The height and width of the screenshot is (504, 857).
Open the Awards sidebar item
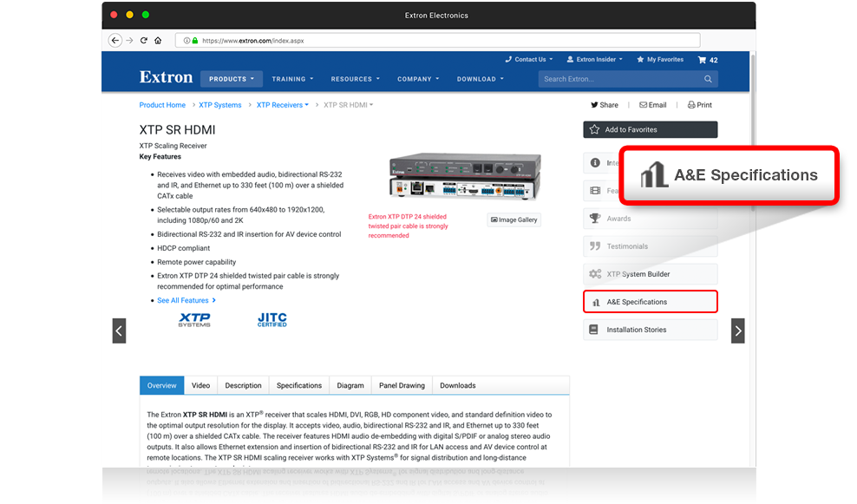pyautogui.click(x=650, y=219)
